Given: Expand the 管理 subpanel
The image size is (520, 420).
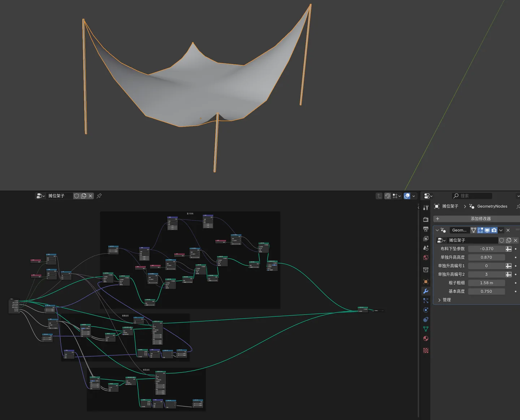Looking at the screenshot, I should [439, 300].
